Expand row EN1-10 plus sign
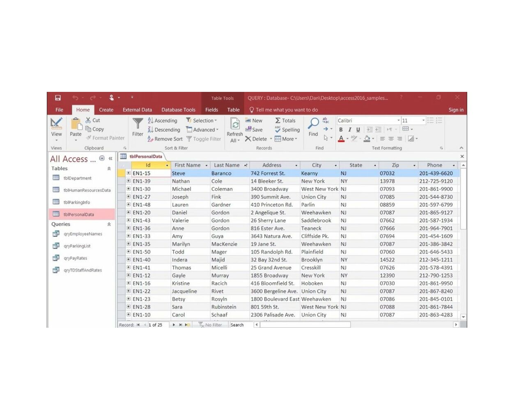 pyautogui.click(x=128, y=315)
